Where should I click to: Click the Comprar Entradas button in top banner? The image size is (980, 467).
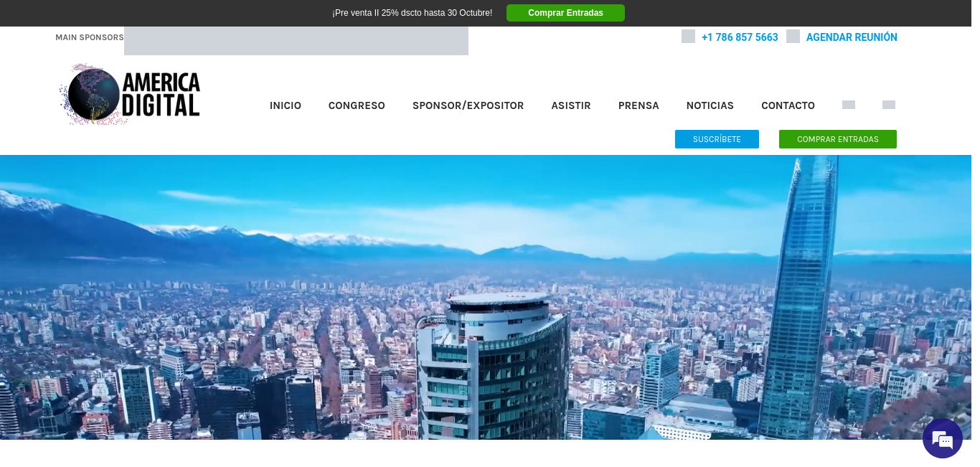565,13
